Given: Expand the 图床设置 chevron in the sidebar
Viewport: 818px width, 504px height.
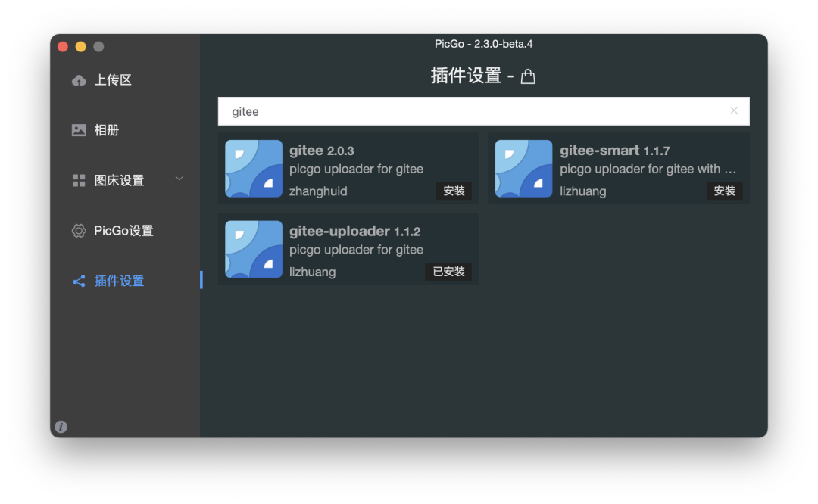Looking at the screenshot, I should pyautogui.click(x=180, y=179).
